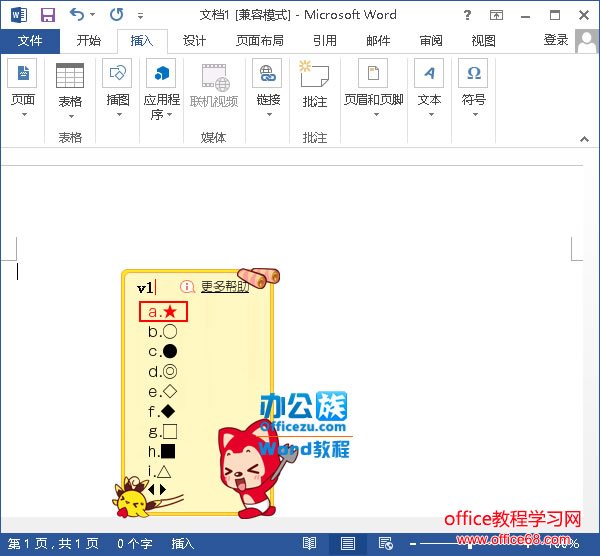Open the 引用 tab
The height and width of the screenshot is (556, 600).
coord(325,41)
